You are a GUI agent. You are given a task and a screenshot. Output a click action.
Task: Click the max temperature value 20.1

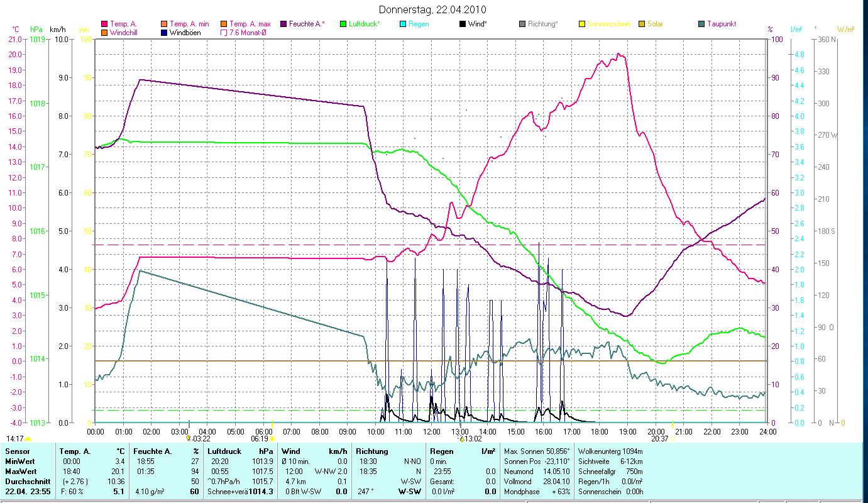point(119,472)
